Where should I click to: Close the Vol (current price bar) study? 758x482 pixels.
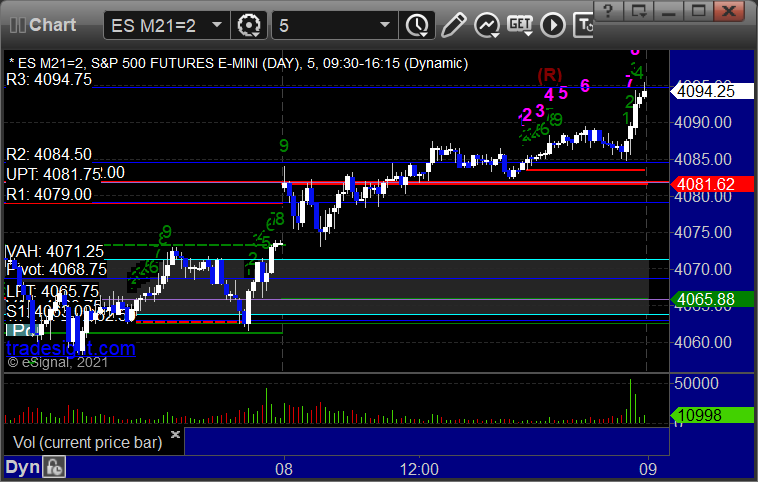pyautogui.click(x=175, y=434)
